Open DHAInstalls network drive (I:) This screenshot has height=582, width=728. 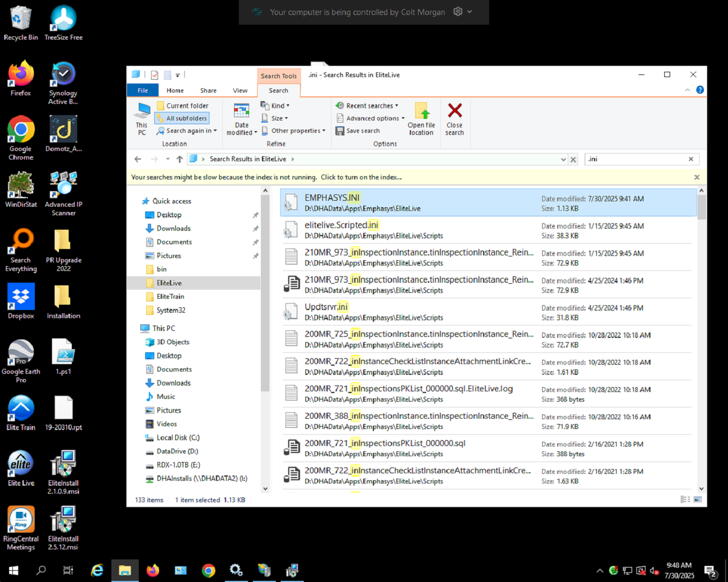click(202, 479)
